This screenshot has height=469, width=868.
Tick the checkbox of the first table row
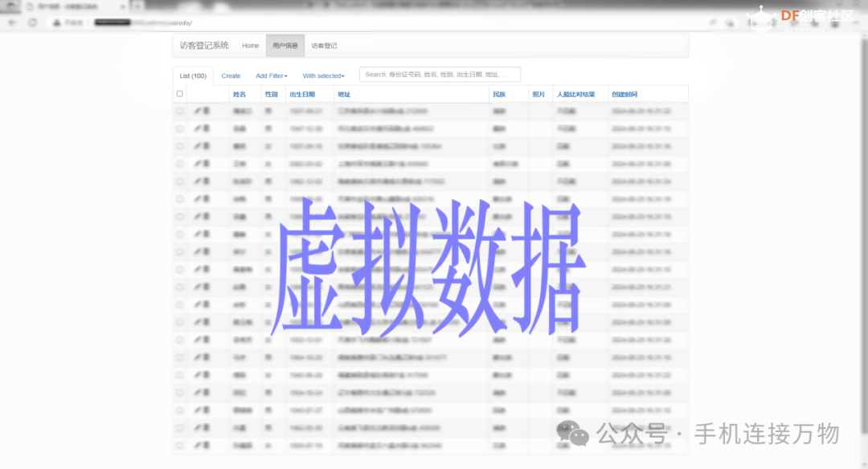tap(179, 111)
